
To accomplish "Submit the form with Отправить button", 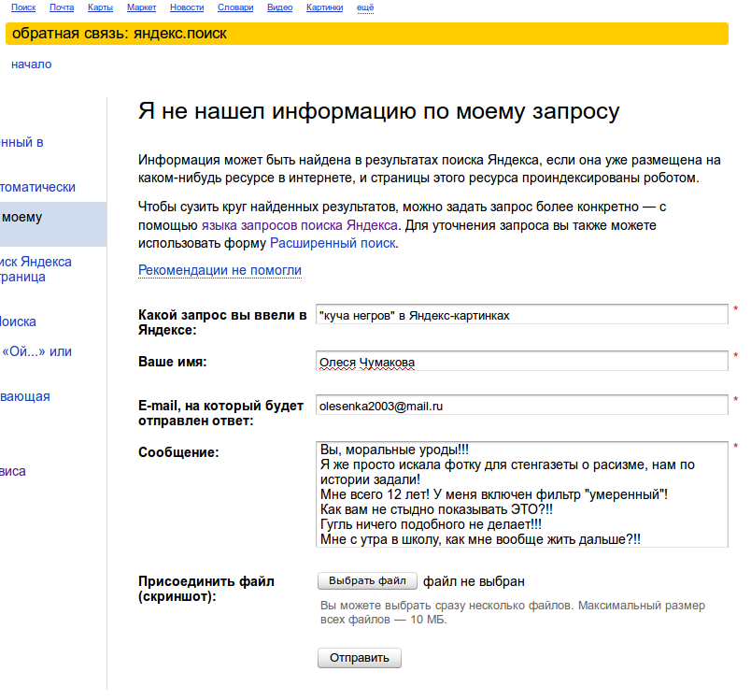I will pos(360,658).
